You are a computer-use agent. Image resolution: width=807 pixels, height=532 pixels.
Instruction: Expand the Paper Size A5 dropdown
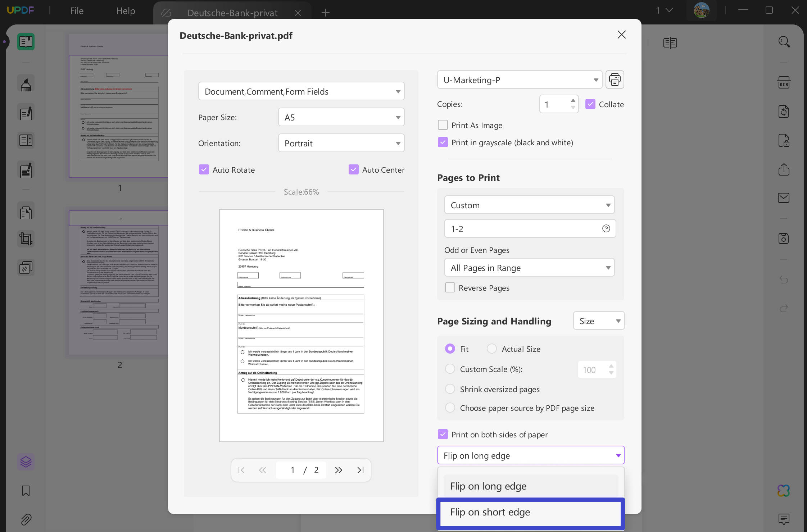coord(341,117)
